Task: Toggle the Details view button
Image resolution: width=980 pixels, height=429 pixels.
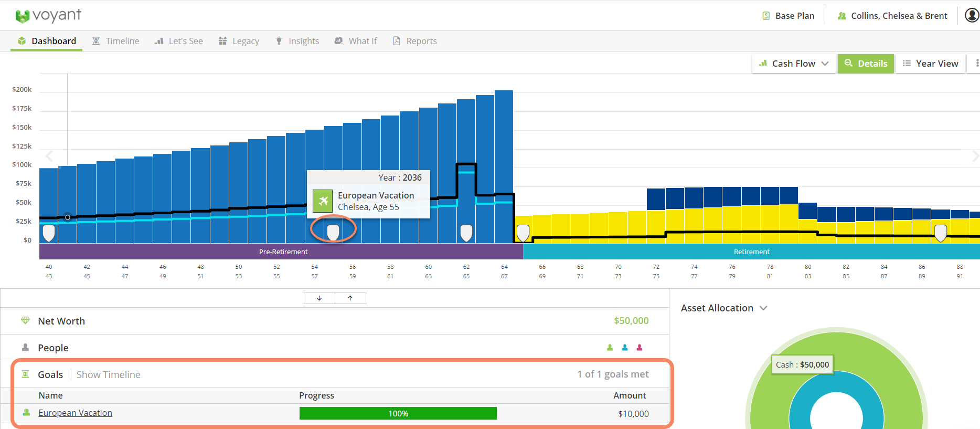Action: (x=866, y=64)
